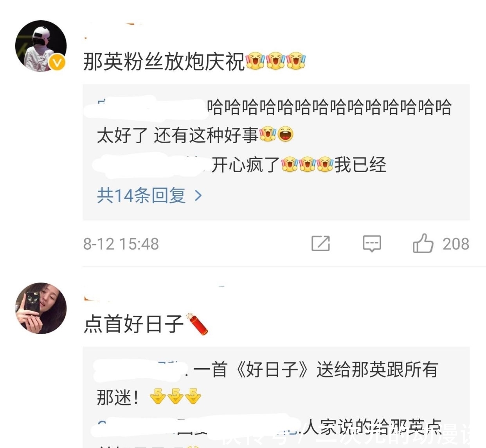Select reply mentioning 《好日子》送给那英

click(267, 383)
